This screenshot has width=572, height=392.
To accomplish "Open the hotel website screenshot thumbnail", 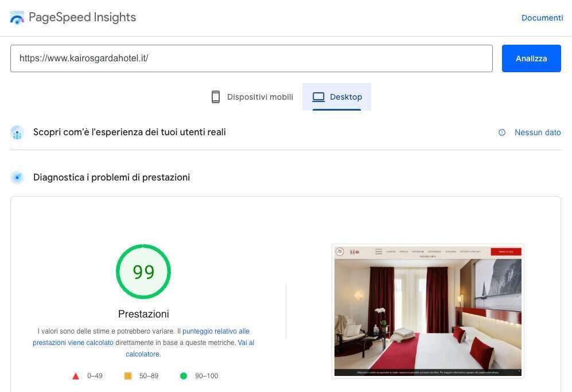I will pyautogui.click(x=427, y=311).
